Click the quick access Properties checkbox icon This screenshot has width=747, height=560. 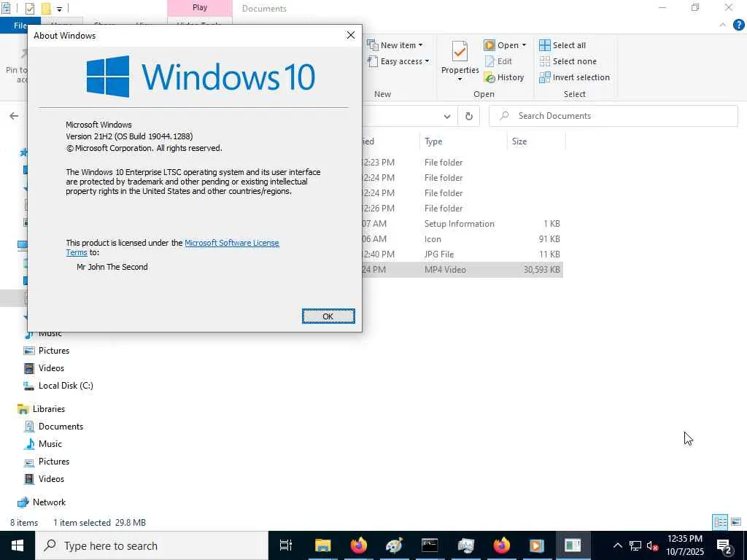[29, 8]
